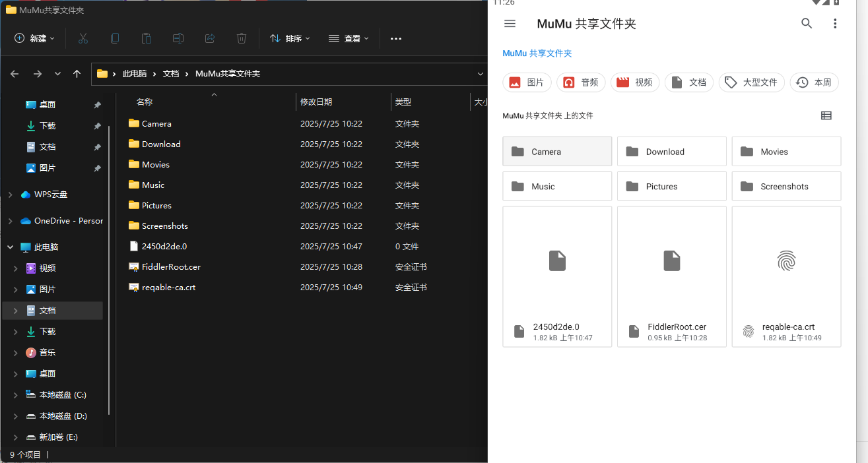Viewport: 868px width, 463px height.
Task: Filter by 文档 chip in MuMu app
Action: tap(689, 82)
